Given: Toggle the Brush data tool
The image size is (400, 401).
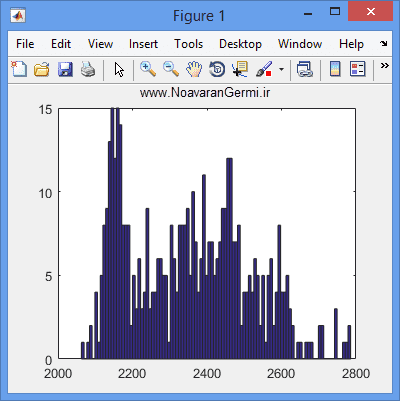Looking at the screenshot, I should [263, 69].
